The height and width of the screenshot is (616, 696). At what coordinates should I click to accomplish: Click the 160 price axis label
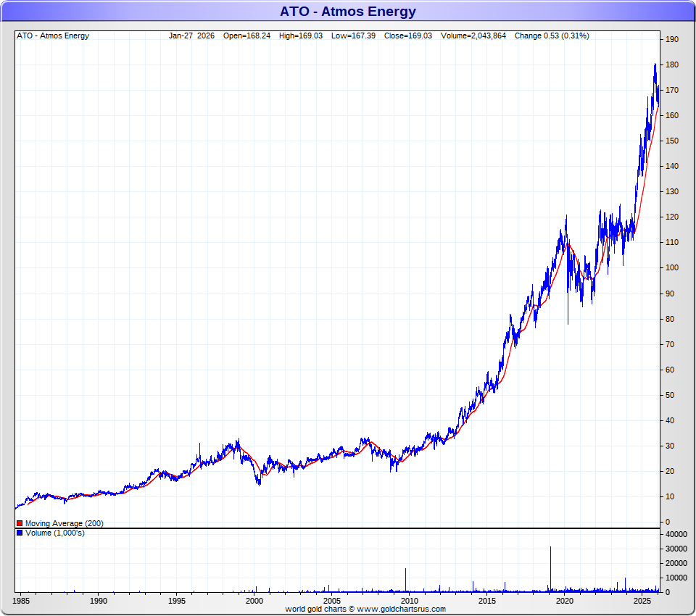pyautogui.click(x=672, y=115)
